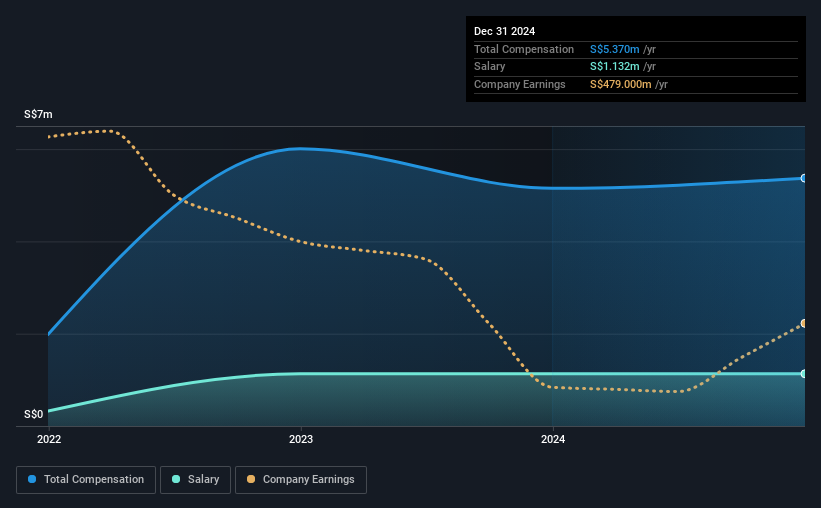Click the Dec 31 2024 tooltip date
This screenshot has width=821, height=508.
coord(504,31)
